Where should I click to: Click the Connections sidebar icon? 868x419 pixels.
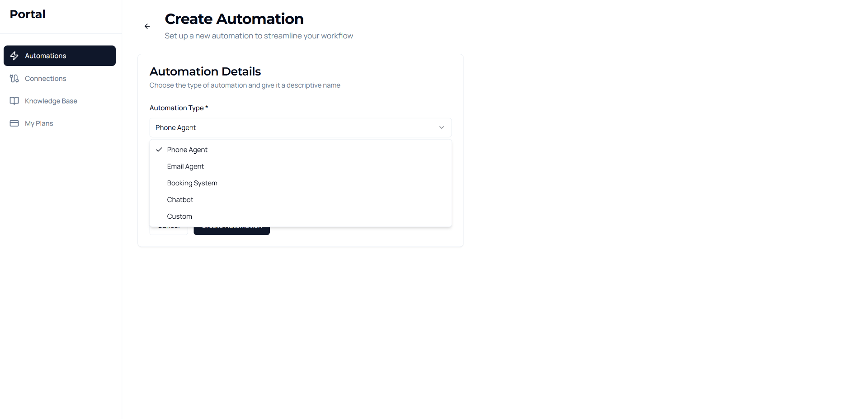14,79
